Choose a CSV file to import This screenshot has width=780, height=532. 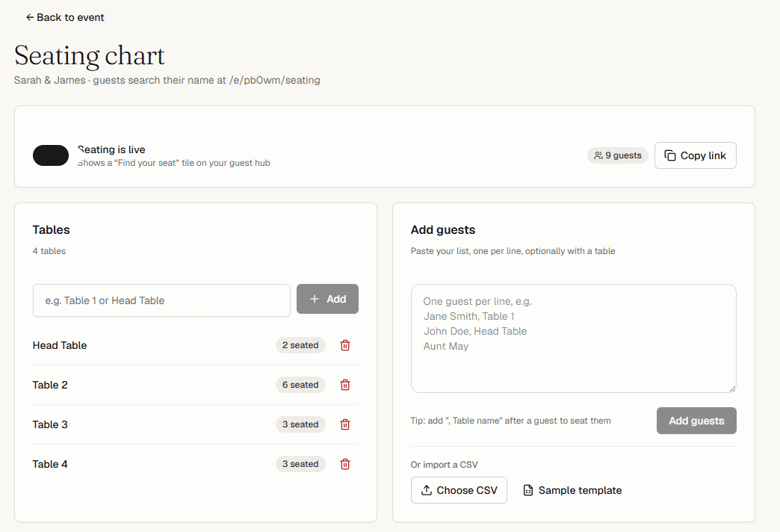459,490
